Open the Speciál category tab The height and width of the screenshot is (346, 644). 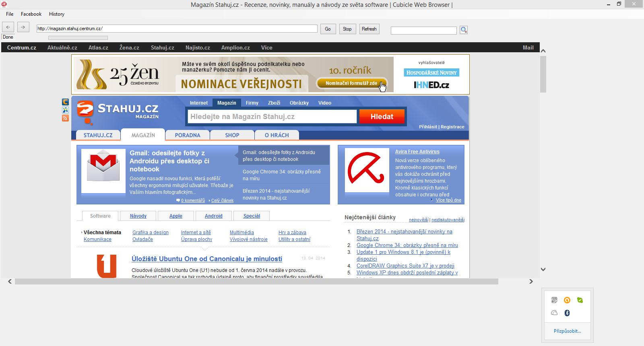click(252, 216)
